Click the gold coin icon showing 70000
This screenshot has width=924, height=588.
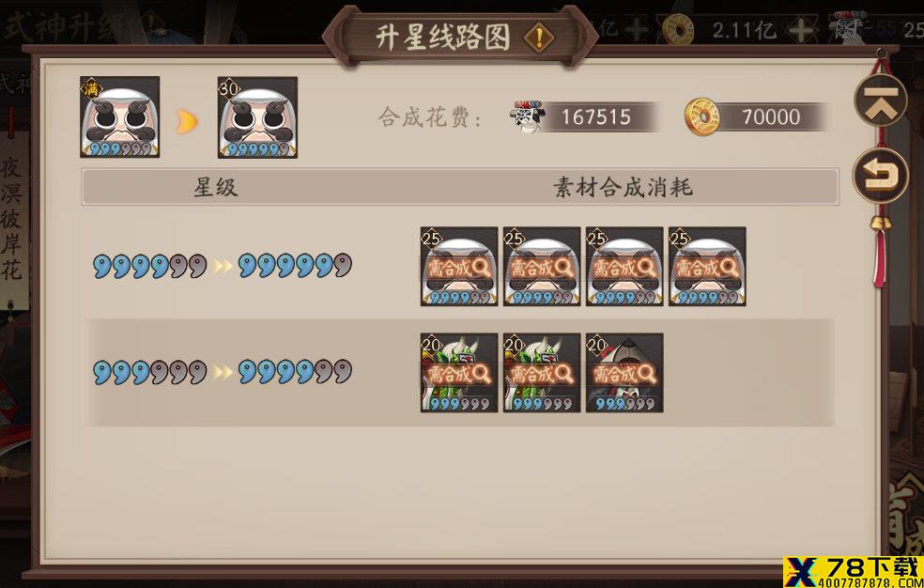coord(702,116)
